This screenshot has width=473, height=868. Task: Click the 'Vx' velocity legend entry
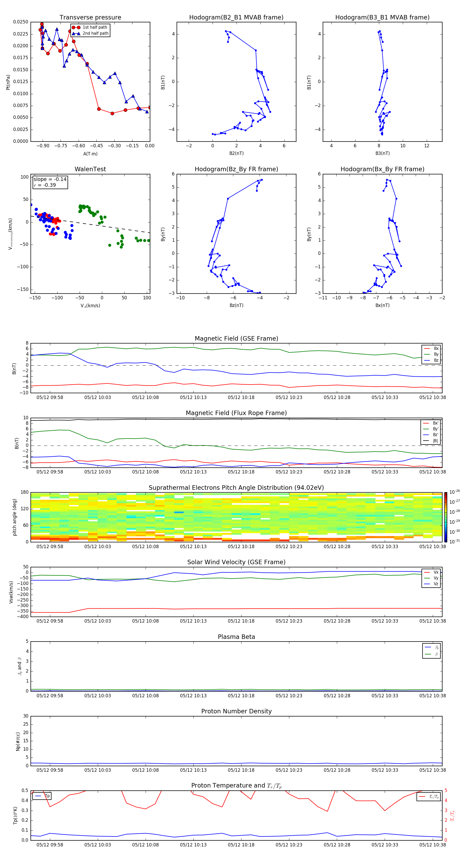431,572
